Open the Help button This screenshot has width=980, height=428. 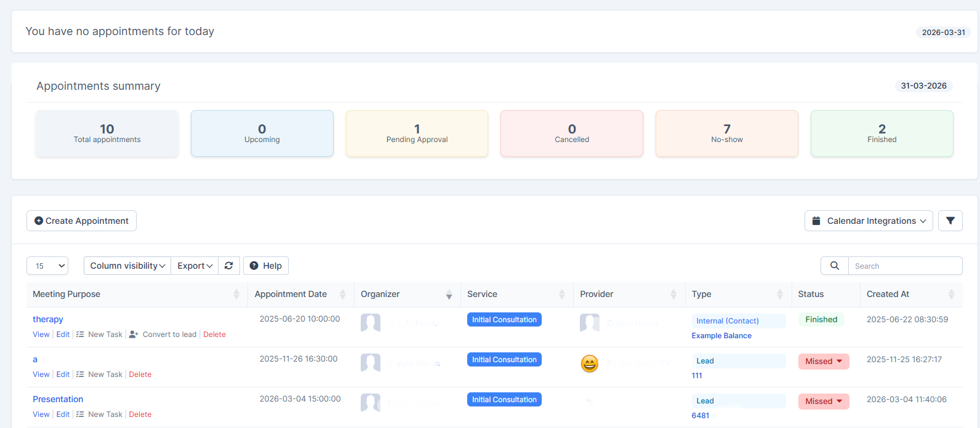(266, 266)
